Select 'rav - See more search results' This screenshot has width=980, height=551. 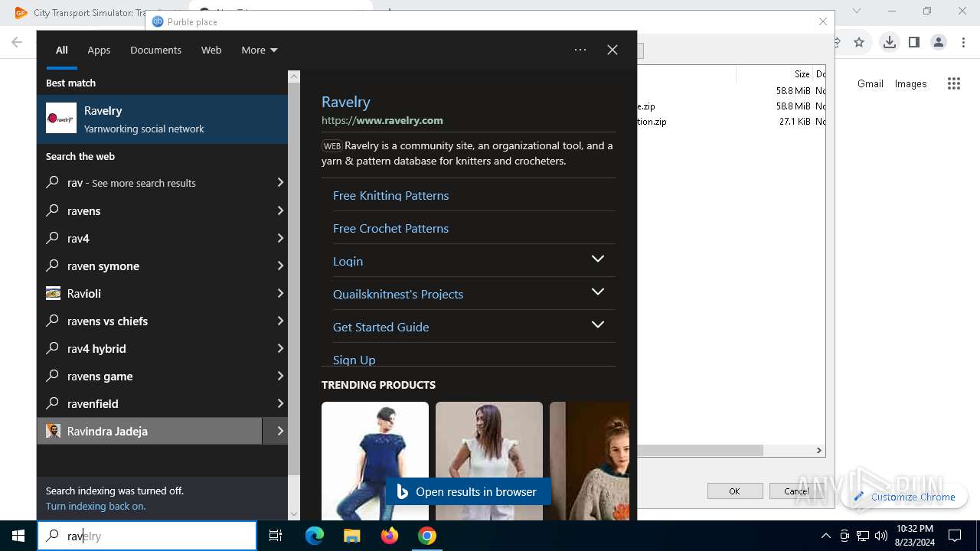(x=149, y=183)
